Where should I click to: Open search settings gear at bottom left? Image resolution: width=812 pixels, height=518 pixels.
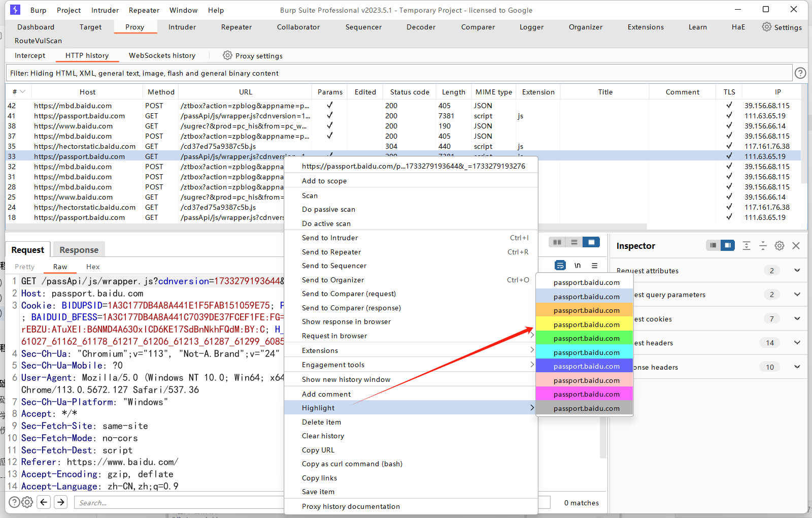tap(27, 502)
